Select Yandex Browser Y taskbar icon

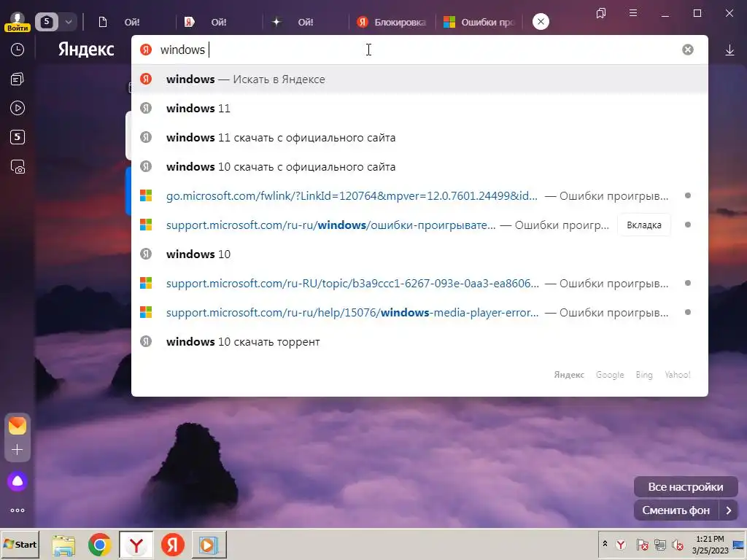coord(136,545)
